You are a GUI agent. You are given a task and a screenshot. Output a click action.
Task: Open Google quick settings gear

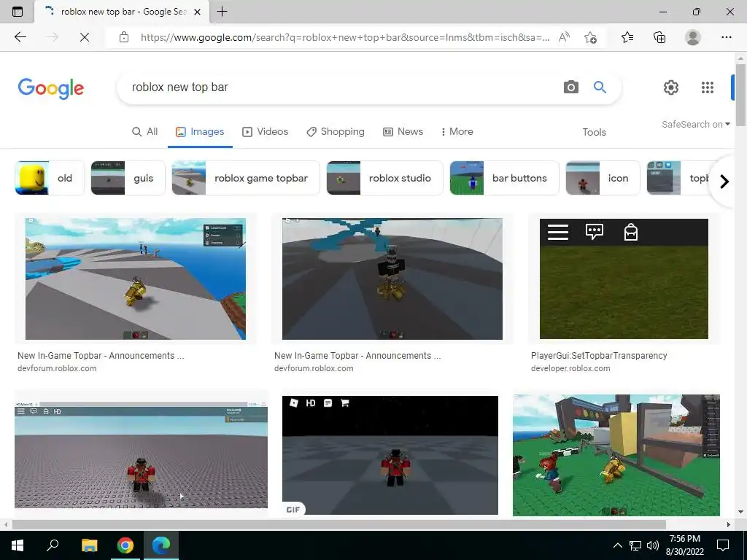671,87
